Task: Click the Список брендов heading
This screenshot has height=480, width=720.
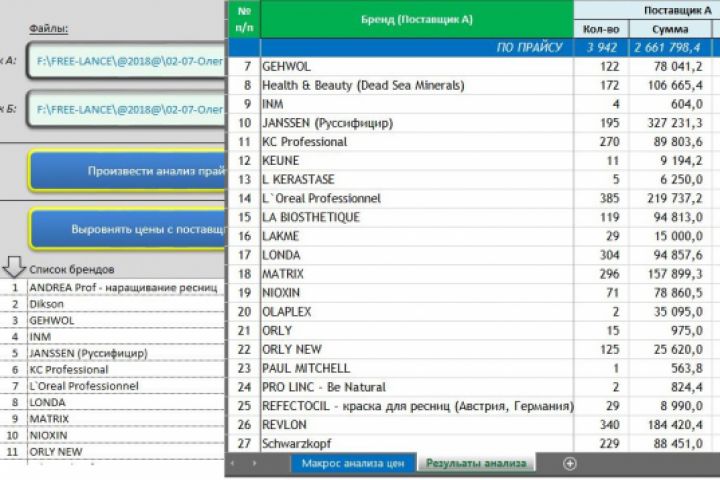Action: pyautogui.click(x=72, y=269)
